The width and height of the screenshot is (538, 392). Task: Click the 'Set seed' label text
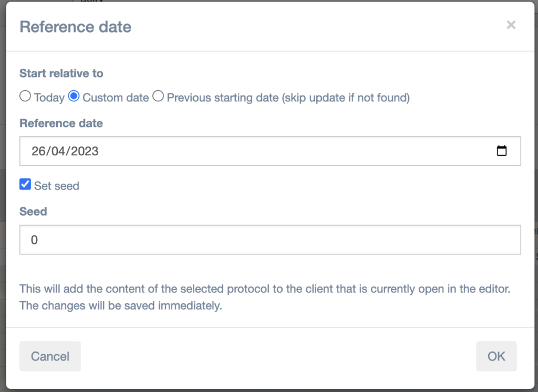pyautogui.click(x=57, y=186)
